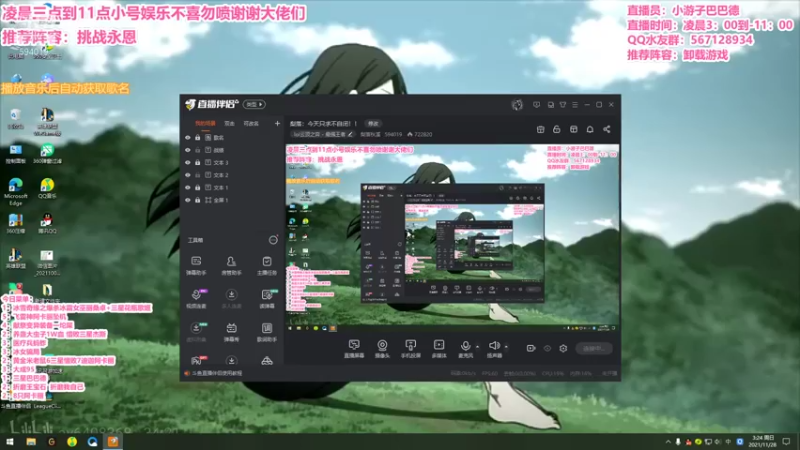This screenshot has width=800, height=450.
Task: Open the 弹幕助手 tool
Action: coord(196,266)
